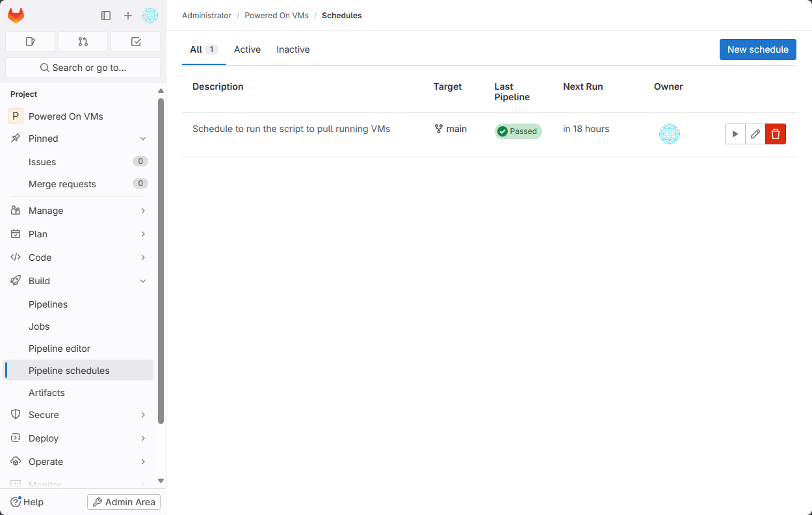Screen dimensions: 812x515
Task: Click the Owner column header
Action: point(668,86)
